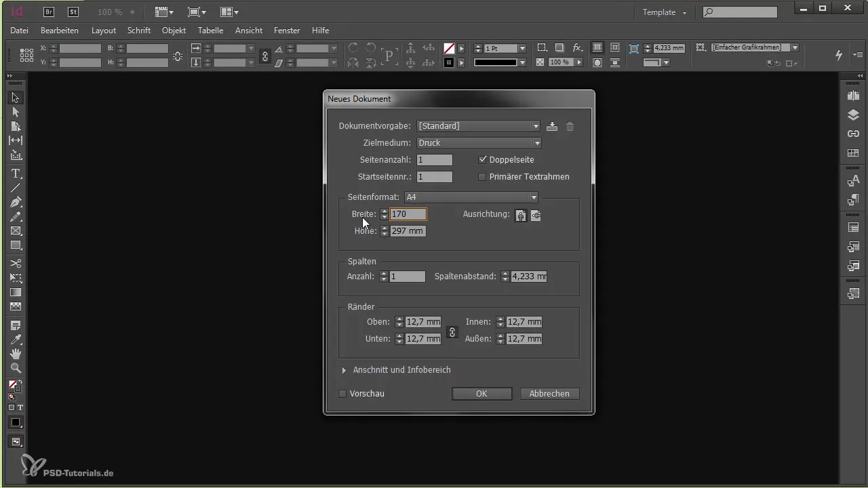Enable Primärer Textrahmen checkbox
868x488 pixels.
pos(483,177)
